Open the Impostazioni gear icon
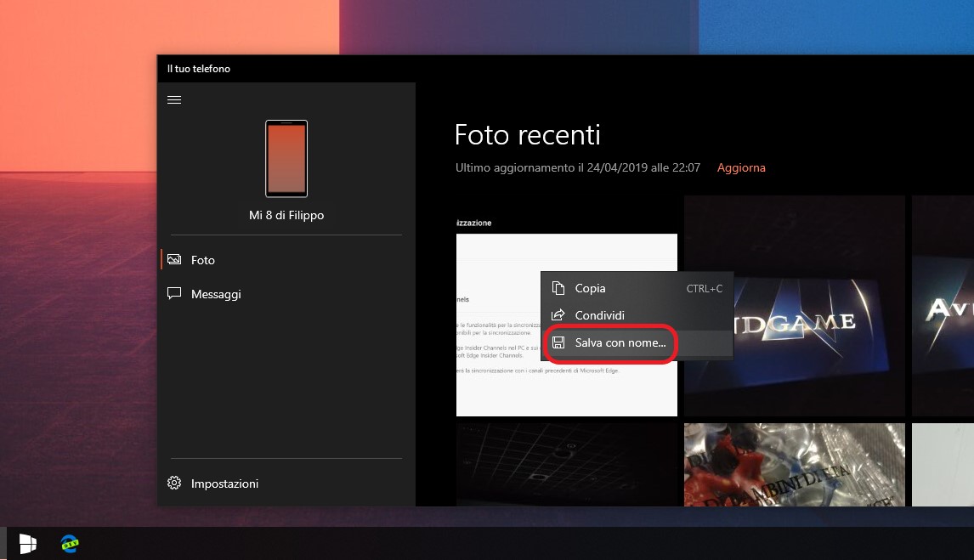The image size is (974, 560). click(174, 483)
